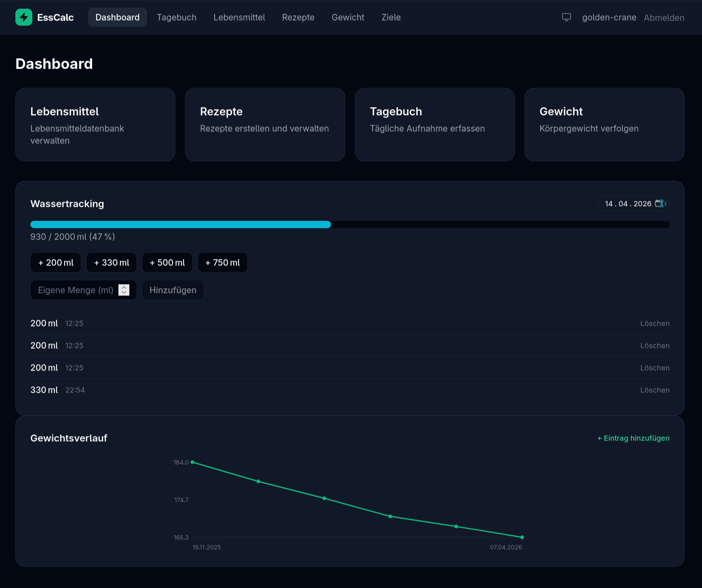Click the 174.7 axis label
This screenshot has width=702, height=588.
click(181, 500)
